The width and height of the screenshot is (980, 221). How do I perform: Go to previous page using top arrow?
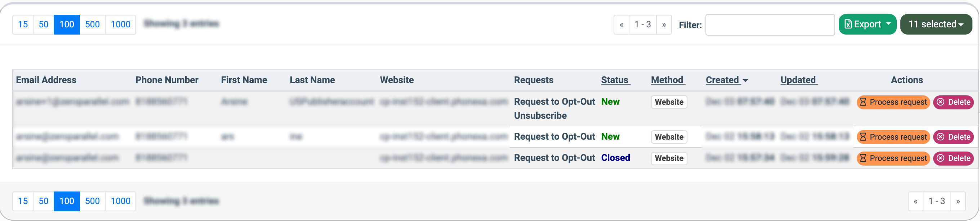[621, 25]
